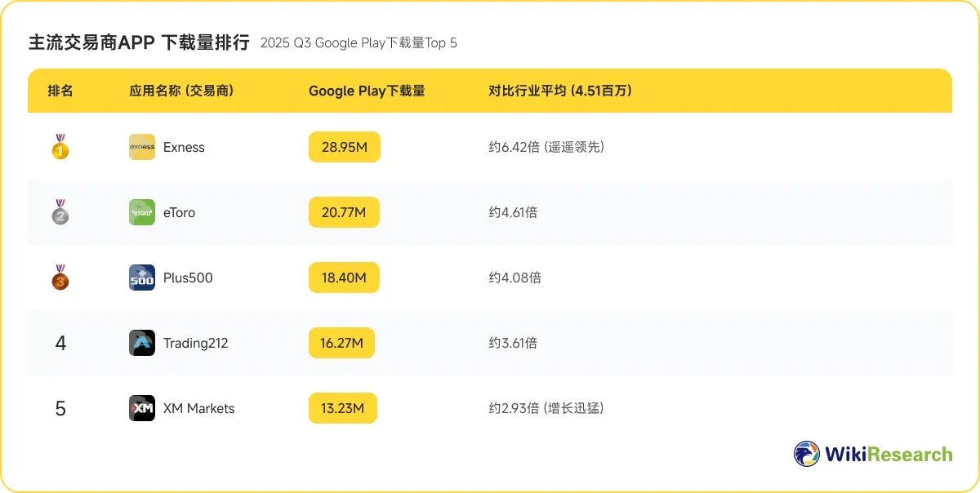980x493 pixels.
Task: Click the gold medal rank 1 icon
Action: pos(60,147)
